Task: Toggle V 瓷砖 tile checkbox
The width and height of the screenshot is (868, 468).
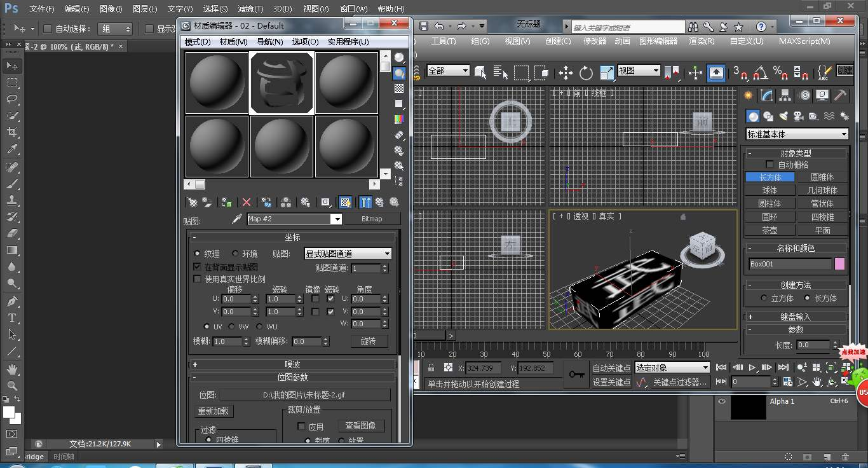Action: pyautogui.click(x=330, y=312)
